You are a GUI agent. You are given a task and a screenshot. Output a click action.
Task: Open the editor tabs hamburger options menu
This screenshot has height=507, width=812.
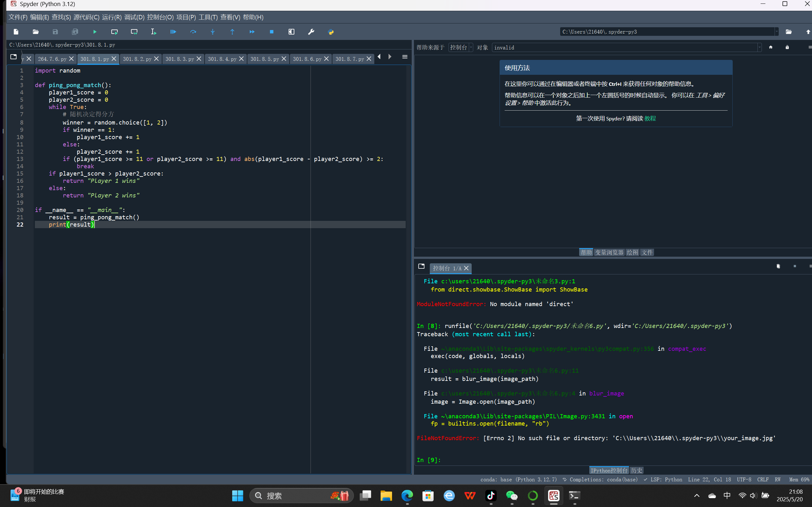(405, 57)
